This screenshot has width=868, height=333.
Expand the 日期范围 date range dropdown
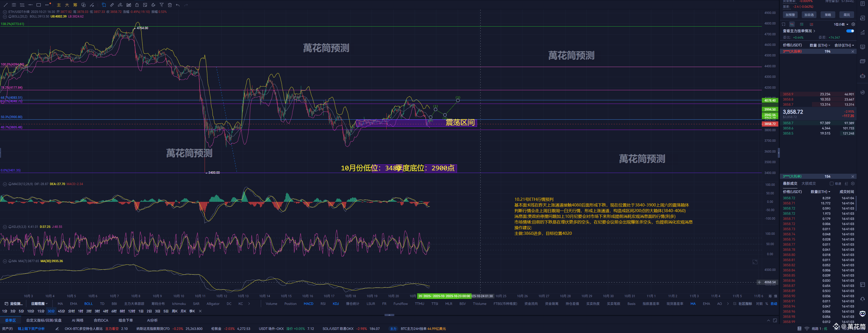[x=39, y=304]
